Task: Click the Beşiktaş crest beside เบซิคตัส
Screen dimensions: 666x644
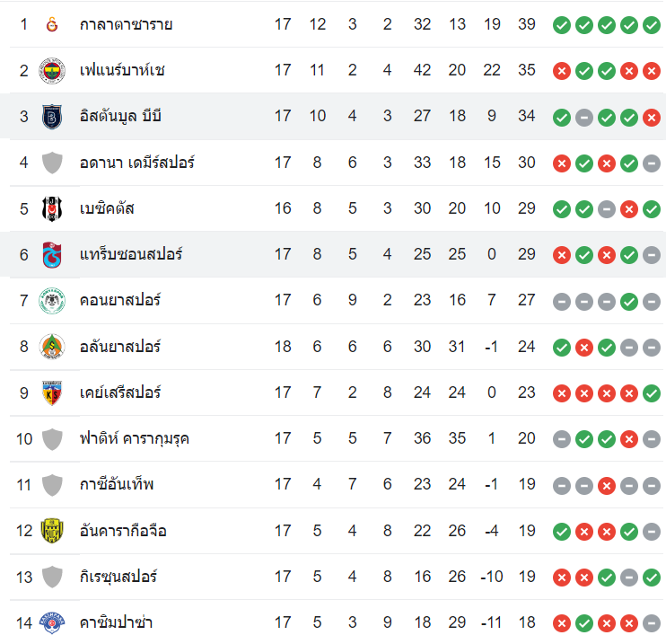Action: pyautogui.click(x=52, y=209)
